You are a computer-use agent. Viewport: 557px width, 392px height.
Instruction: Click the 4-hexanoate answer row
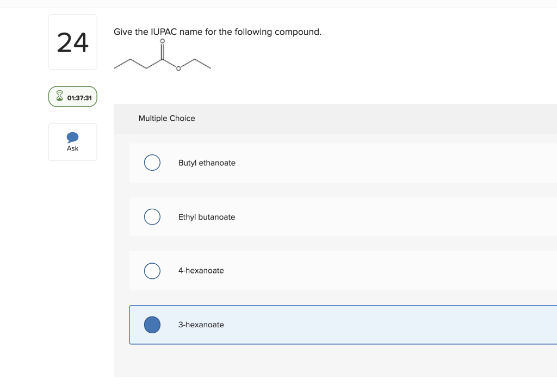272,270
